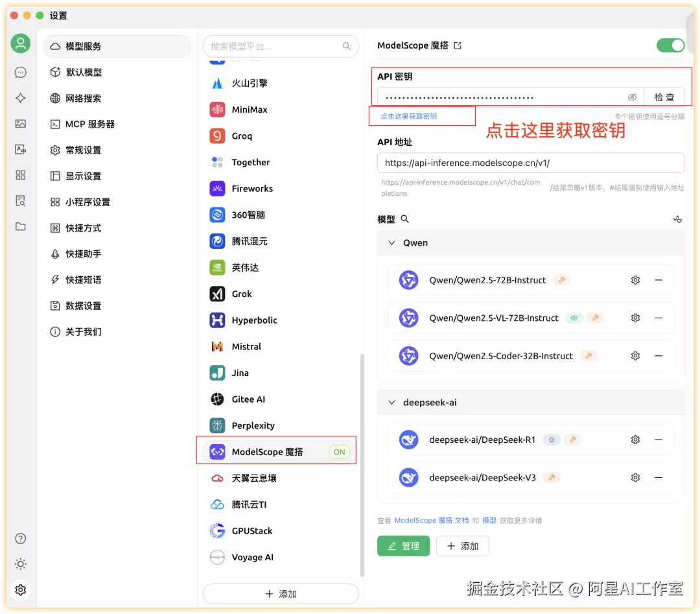The image size is (700, 614).
Task: Select Fireworks provider
Action: (x=281, y=189)
